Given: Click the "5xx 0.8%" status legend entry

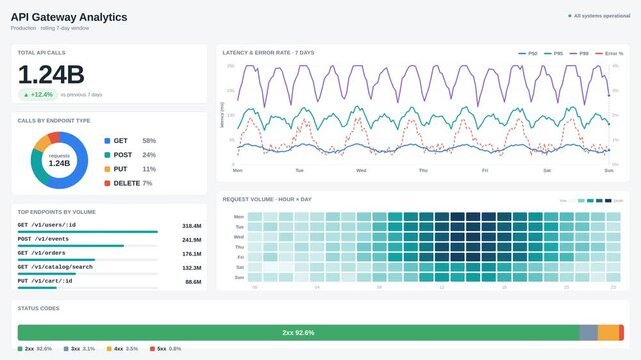Looking at the screenshot, I should (x=166, y=349).
